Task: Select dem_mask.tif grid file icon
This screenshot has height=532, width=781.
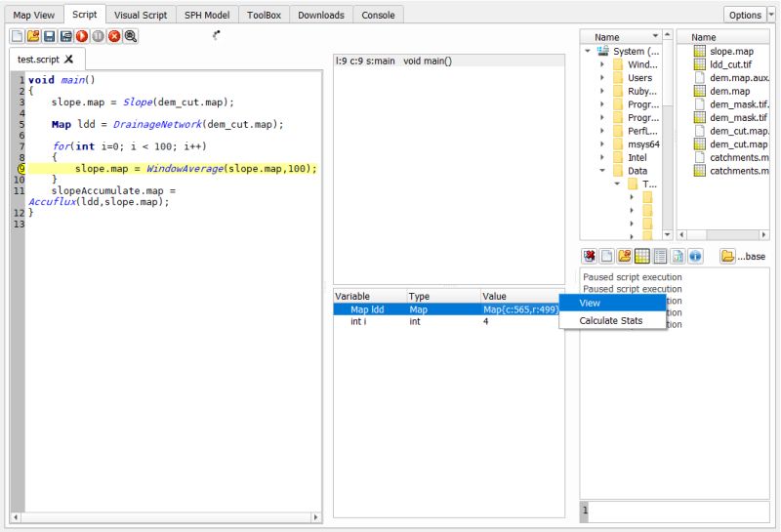Action: (700, 117)
